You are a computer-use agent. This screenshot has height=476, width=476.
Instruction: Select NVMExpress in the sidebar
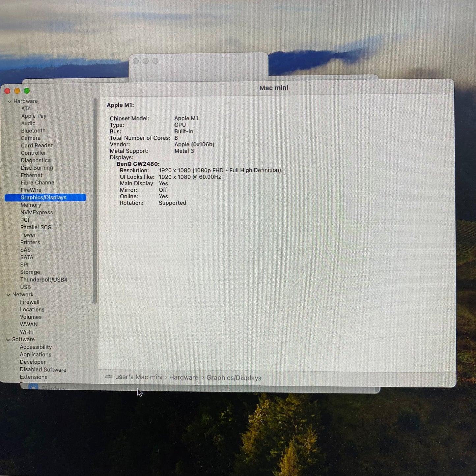click(x=37, y=213)
